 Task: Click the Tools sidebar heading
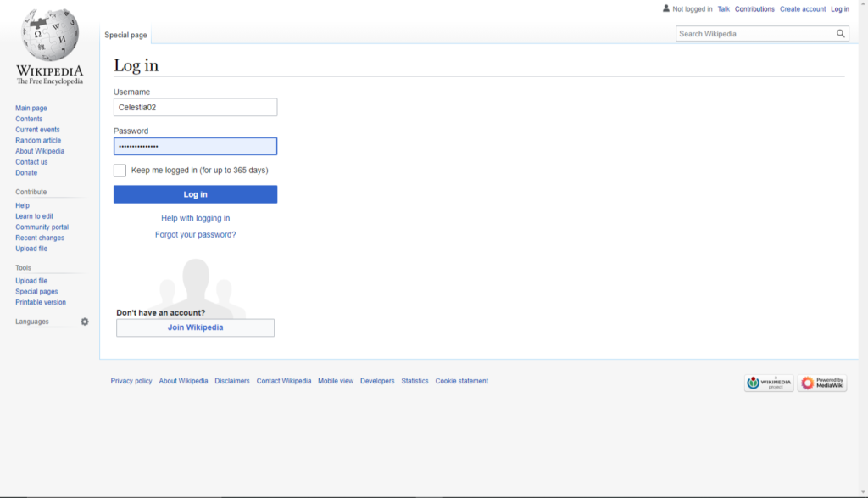click(23, 268)
